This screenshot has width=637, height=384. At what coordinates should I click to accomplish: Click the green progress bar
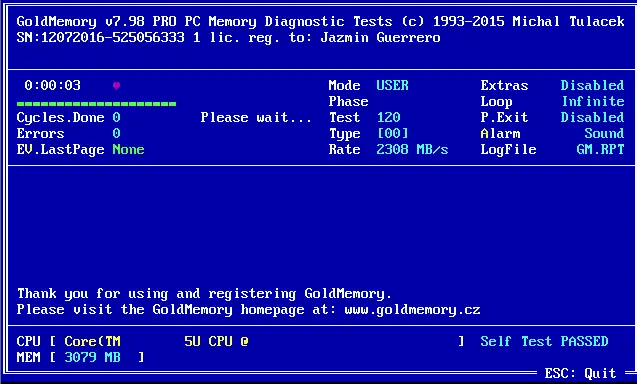point(96,104)
